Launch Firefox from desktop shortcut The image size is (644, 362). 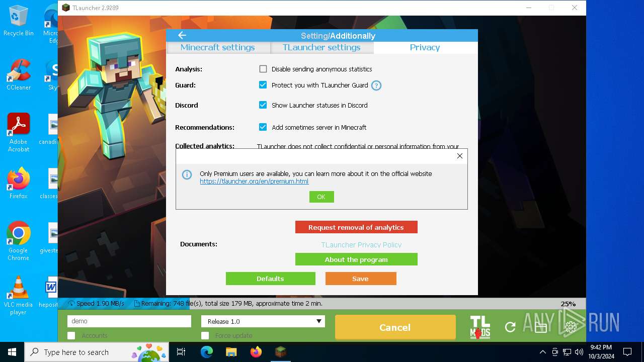[19, 183]
